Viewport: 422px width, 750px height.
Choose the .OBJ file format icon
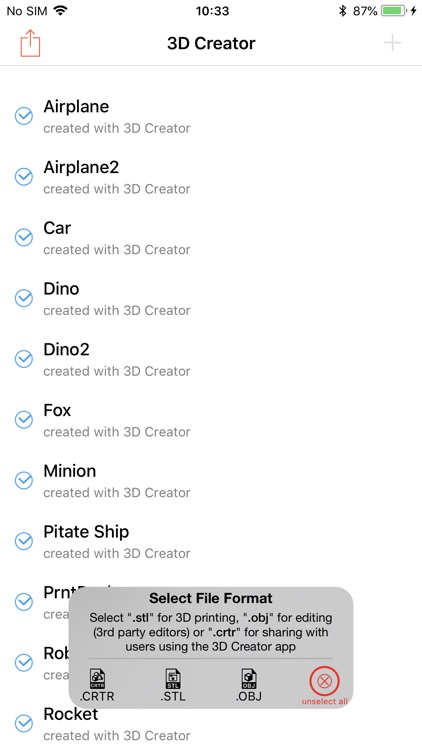(x=249, y=685)
